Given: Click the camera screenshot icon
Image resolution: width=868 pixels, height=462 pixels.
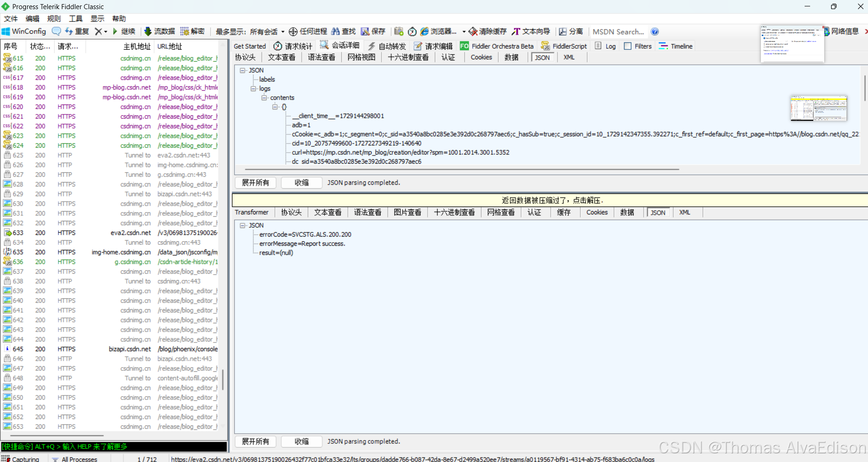Looking at the screenshot, I should coord(399,31).
